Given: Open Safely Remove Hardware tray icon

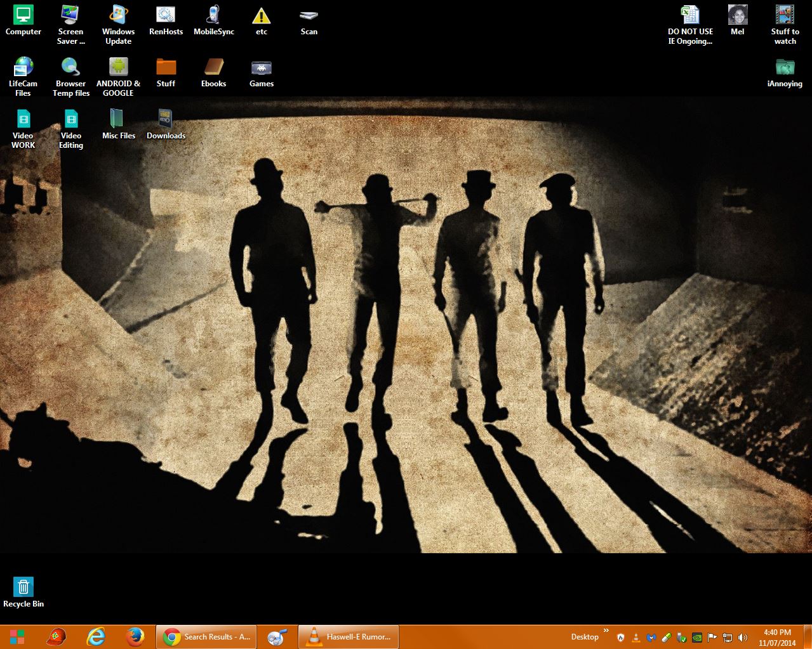Looking at the screenshot, I should (681, 638).
